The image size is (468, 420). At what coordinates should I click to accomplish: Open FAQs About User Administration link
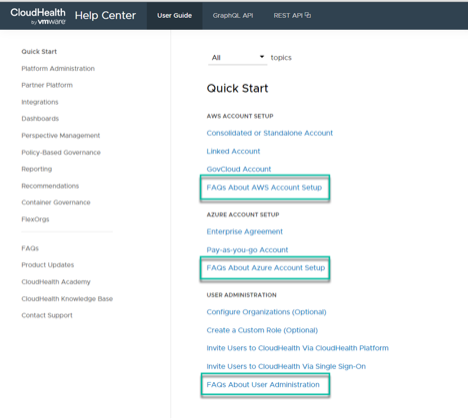pyautogui.click(x=263, y=385)
